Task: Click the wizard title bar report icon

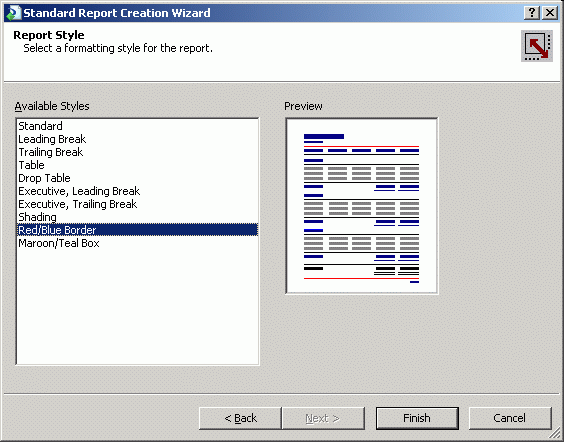Action: pos(14,13)
